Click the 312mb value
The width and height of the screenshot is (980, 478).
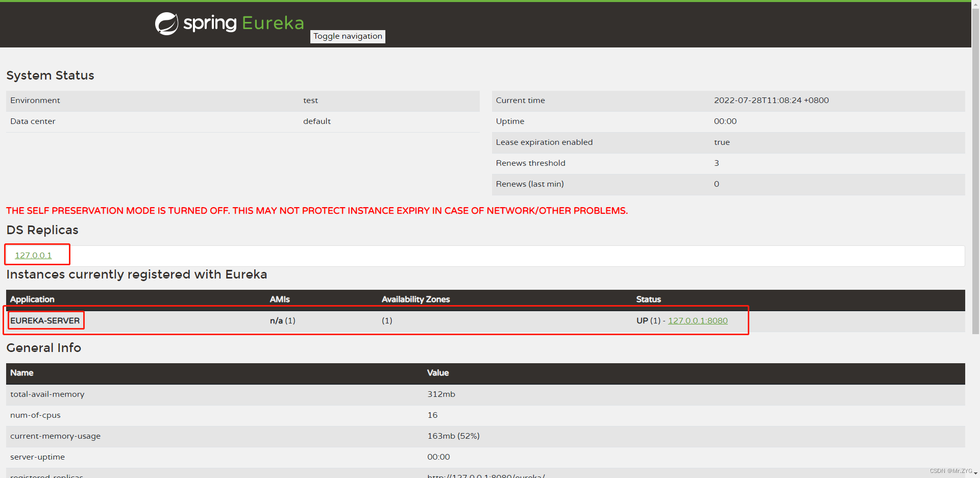[441, 394]
